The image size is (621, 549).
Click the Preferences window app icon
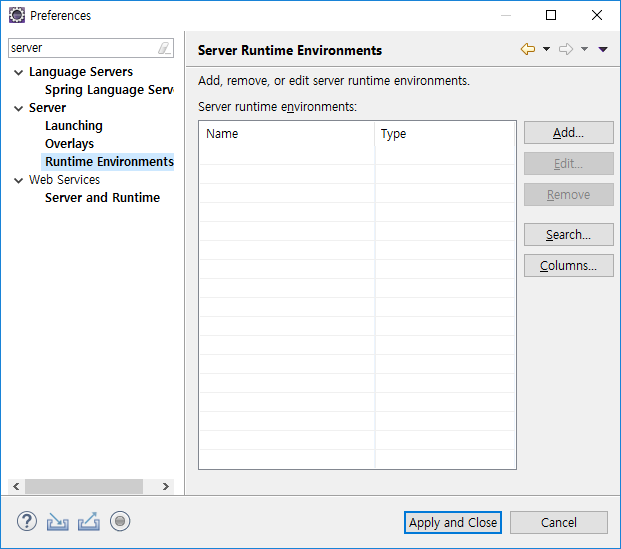pos(17,15)
